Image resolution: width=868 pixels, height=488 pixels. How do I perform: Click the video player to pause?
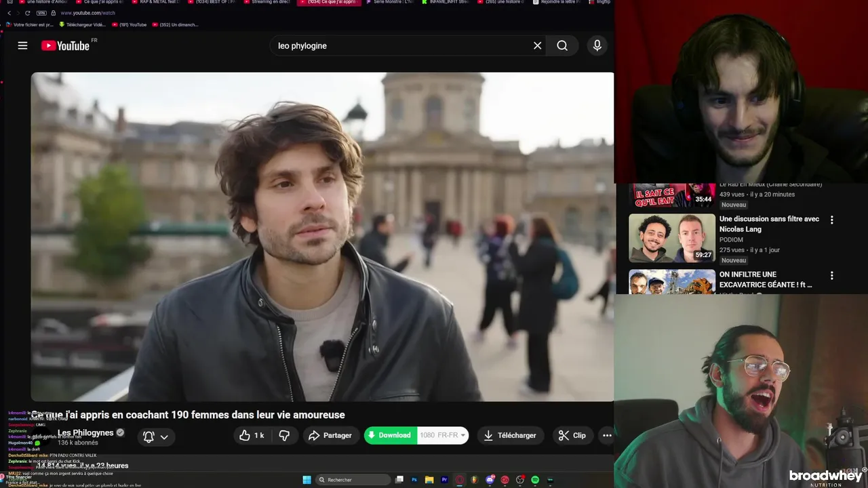click(x=322, y=237)
